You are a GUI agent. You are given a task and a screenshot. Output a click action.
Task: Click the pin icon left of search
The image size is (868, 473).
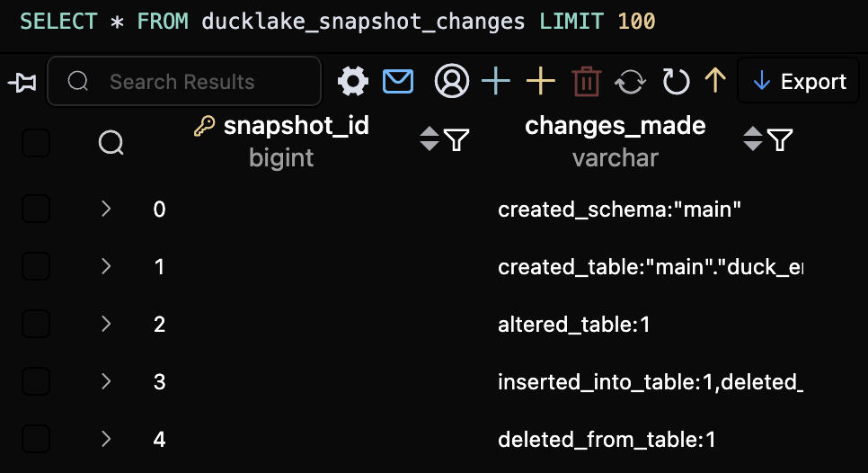(22, 83)
